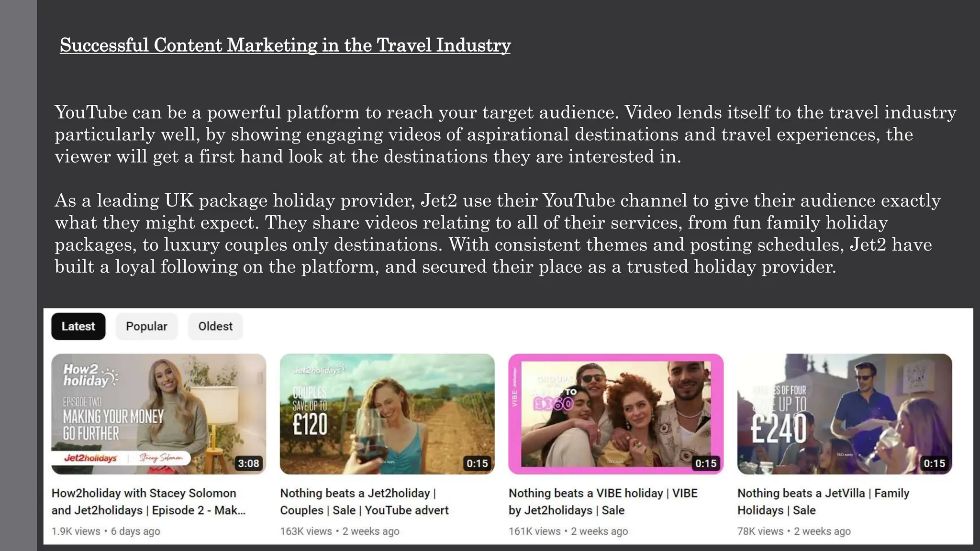This screenshot has height=551, width=980.
Task: Click the paragraph starting 'YouTube can be a powerful'
Action: point(505,134)
